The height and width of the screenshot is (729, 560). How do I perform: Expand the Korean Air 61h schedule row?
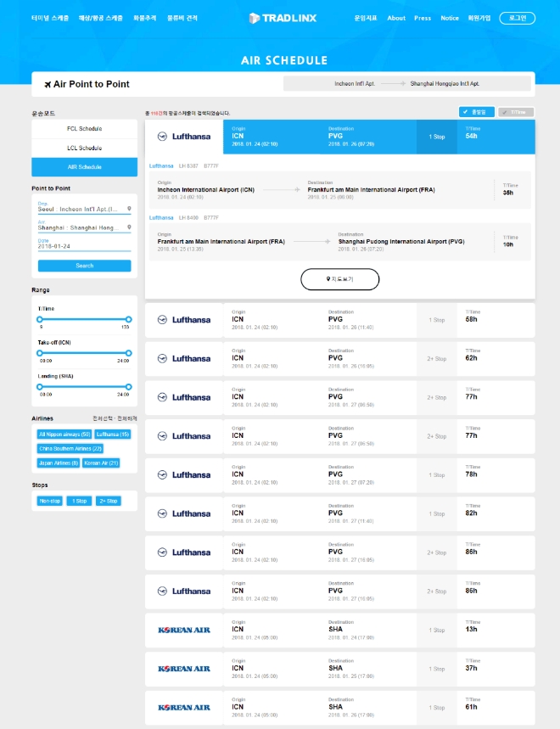[339, 708]
